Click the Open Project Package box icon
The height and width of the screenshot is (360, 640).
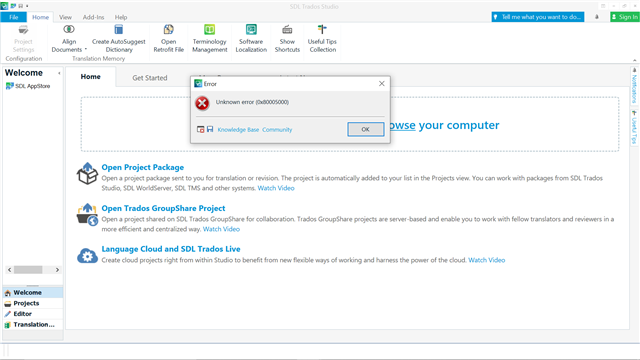pyautogui.click(x=87, y=173)
